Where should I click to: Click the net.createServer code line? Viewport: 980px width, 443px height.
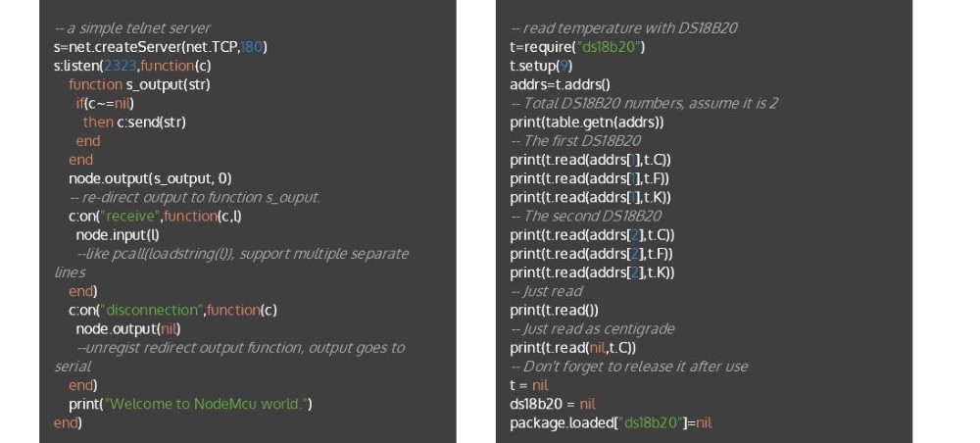click(x=161, y=47)
